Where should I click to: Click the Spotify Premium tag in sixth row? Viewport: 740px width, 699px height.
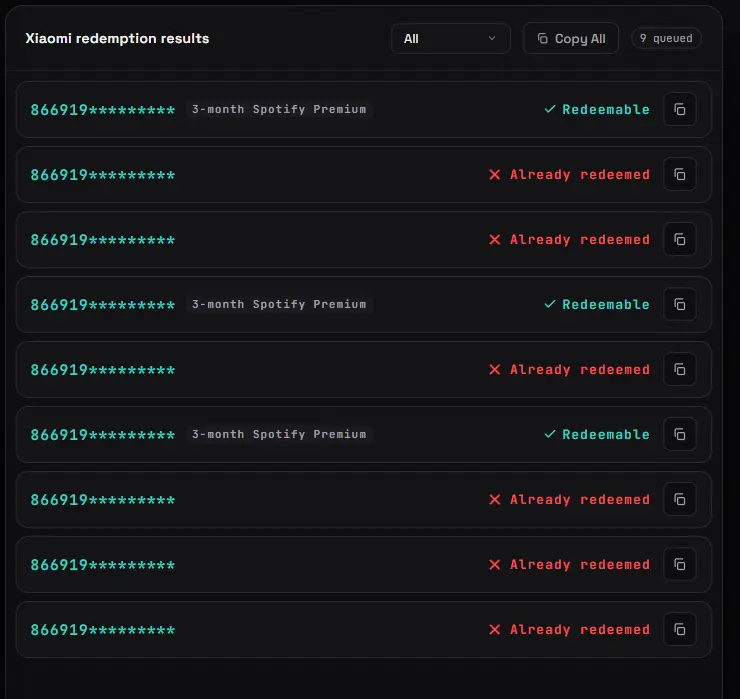coord(279,434)
